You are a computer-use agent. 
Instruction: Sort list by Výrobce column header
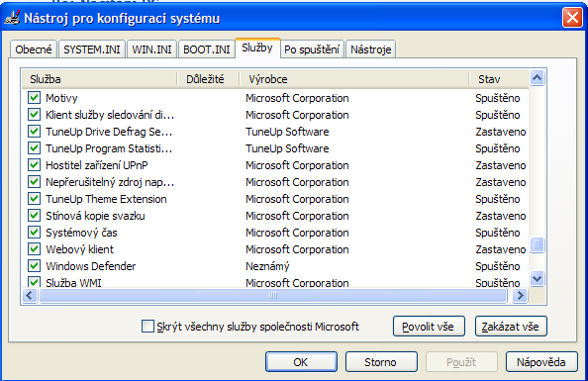pyautogui.click(x=354, y=79)
